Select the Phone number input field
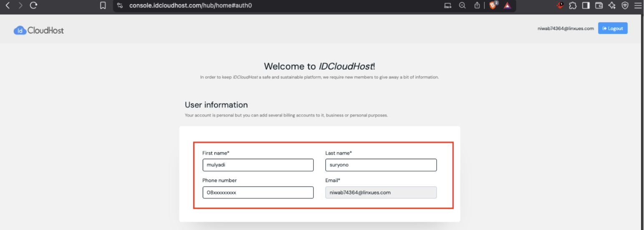The width and height of the screenshot is (644, 230). click(258, 192)
